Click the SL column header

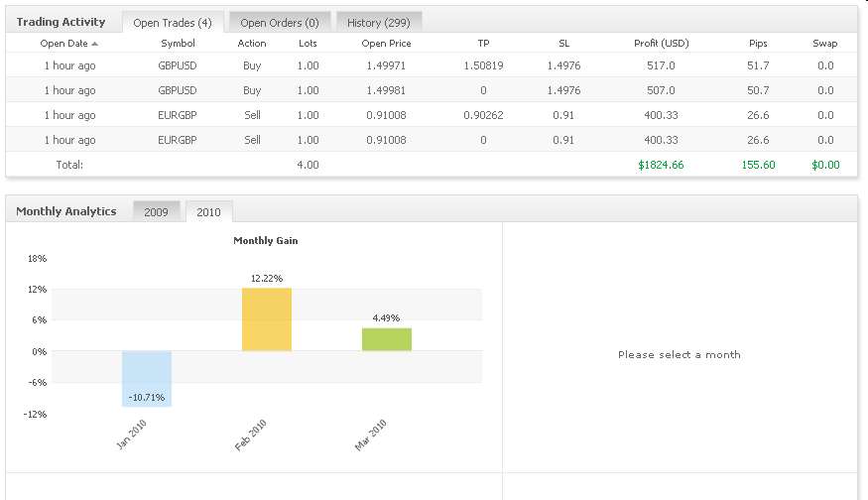(x=563, y=44)
